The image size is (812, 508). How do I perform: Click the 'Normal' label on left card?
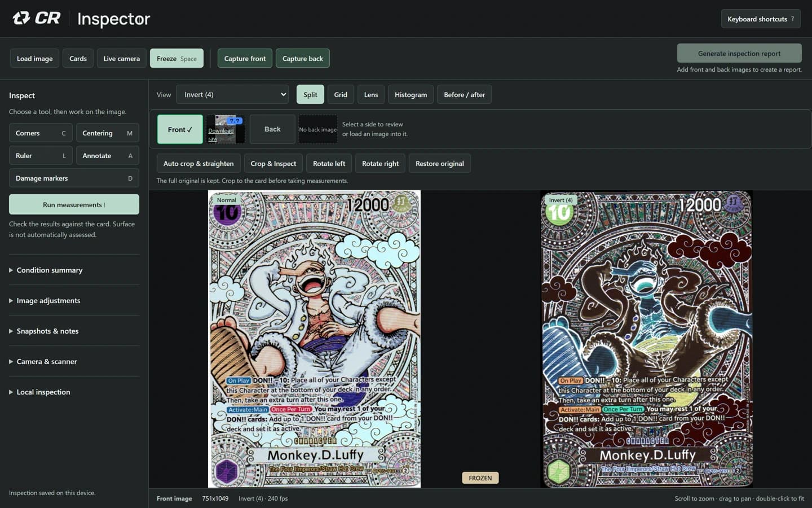pyautogui.click(x=227, y=200)
